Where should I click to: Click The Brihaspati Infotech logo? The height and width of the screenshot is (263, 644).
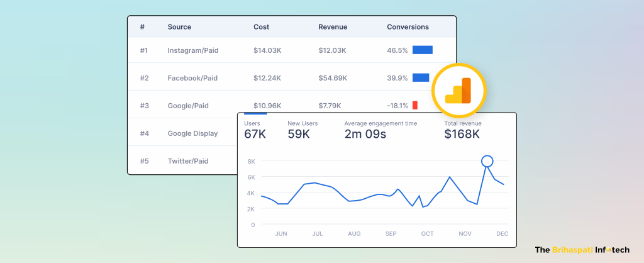[582, 250]
